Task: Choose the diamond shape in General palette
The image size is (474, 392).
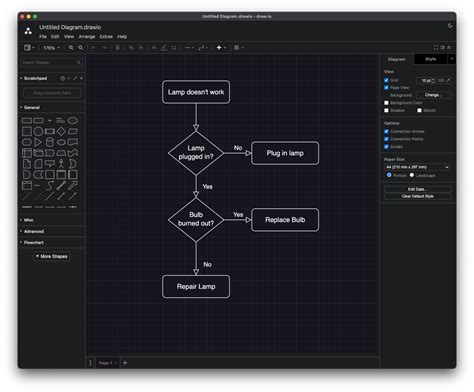Action: pos(61,131)
